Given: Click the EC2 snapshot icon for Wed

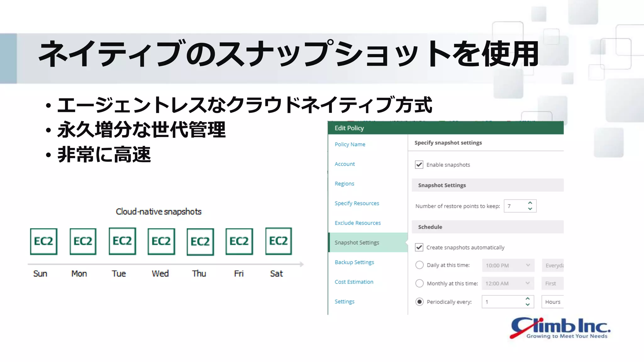Looking at the screenshot, I should [x=161, y=241].
